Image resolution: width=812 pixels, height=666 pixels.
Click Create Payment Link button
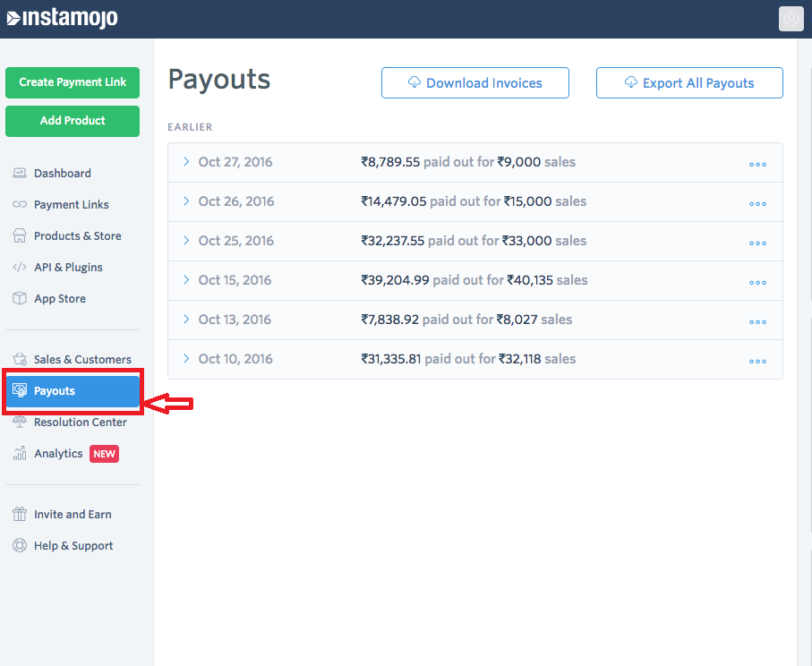pos(73,82)
